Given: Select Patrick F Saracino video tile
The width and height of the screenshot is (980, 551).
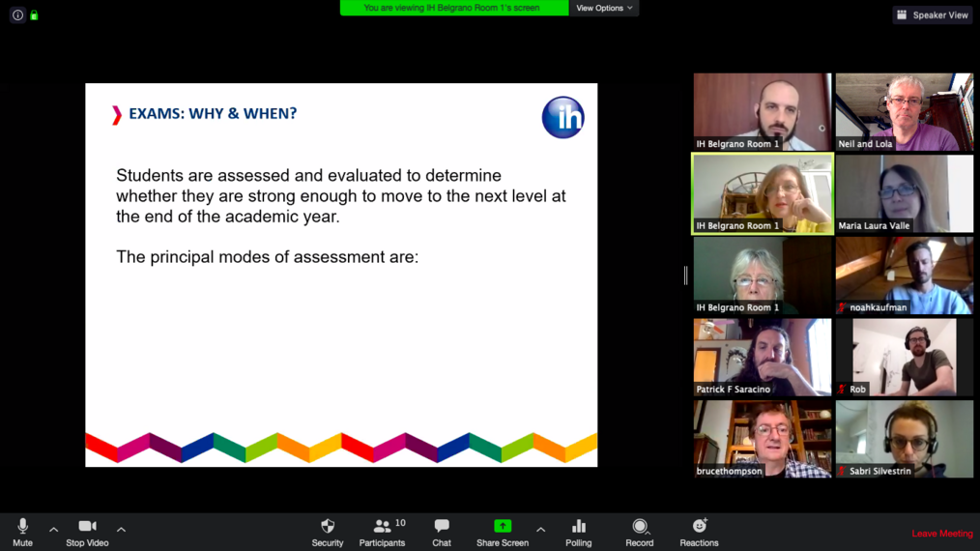Looking at the screenshot, I should (763, 358).
